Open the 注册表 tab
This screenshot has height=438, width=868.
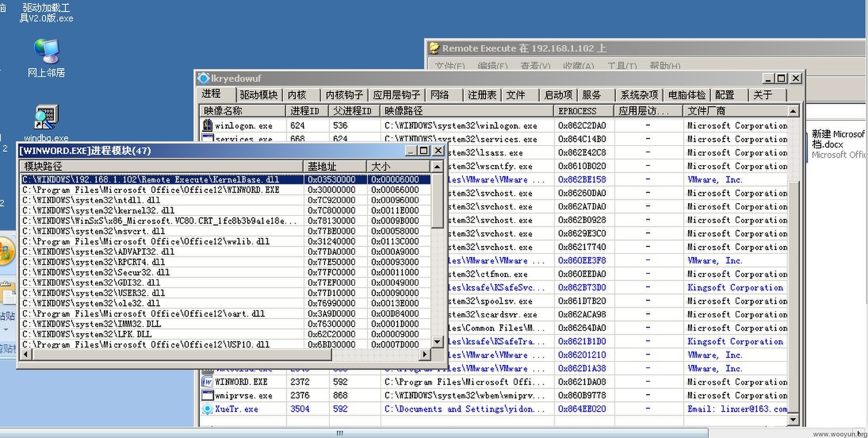482,95
